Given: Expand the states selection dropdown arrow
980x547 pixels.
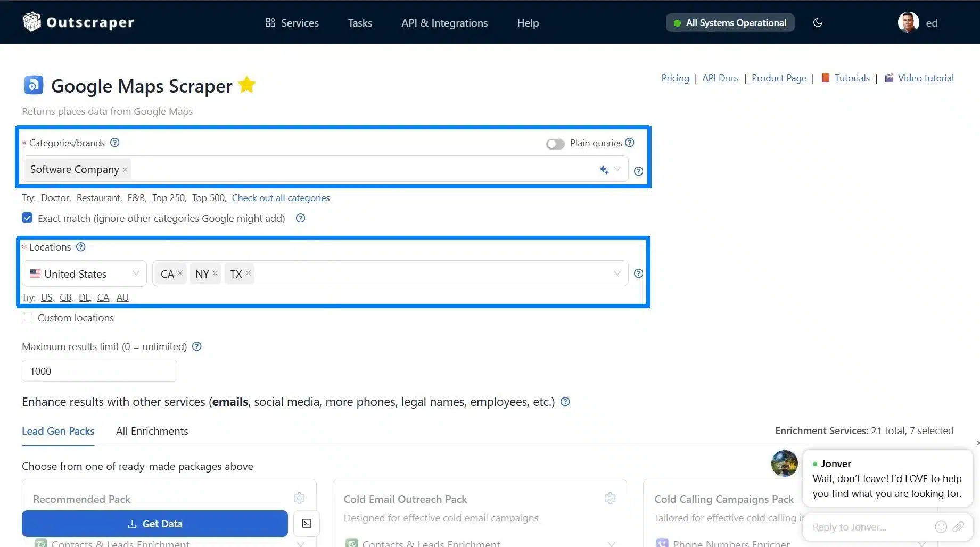Looking at the screenshot, I should coord(617,273).
